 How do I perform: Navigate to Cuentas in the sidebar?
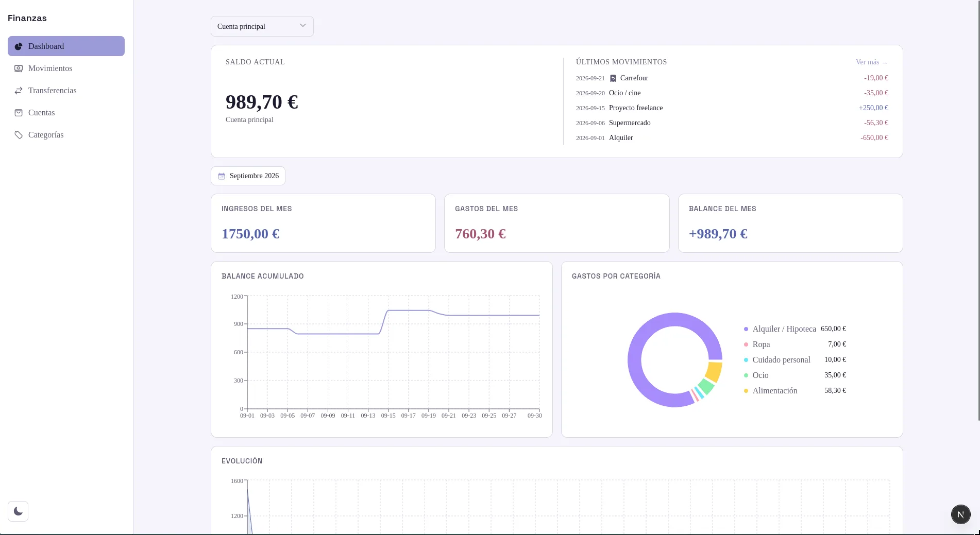pos(66,113)
